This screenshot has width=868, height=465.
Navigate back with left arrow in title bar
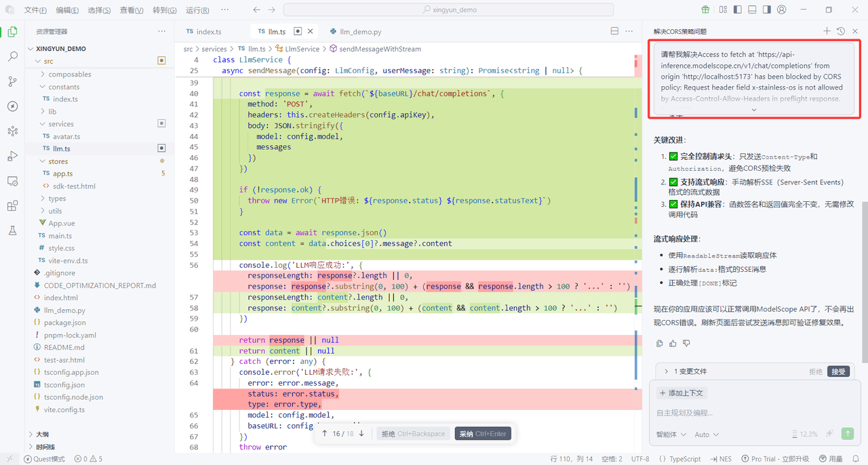pos(256,9)
